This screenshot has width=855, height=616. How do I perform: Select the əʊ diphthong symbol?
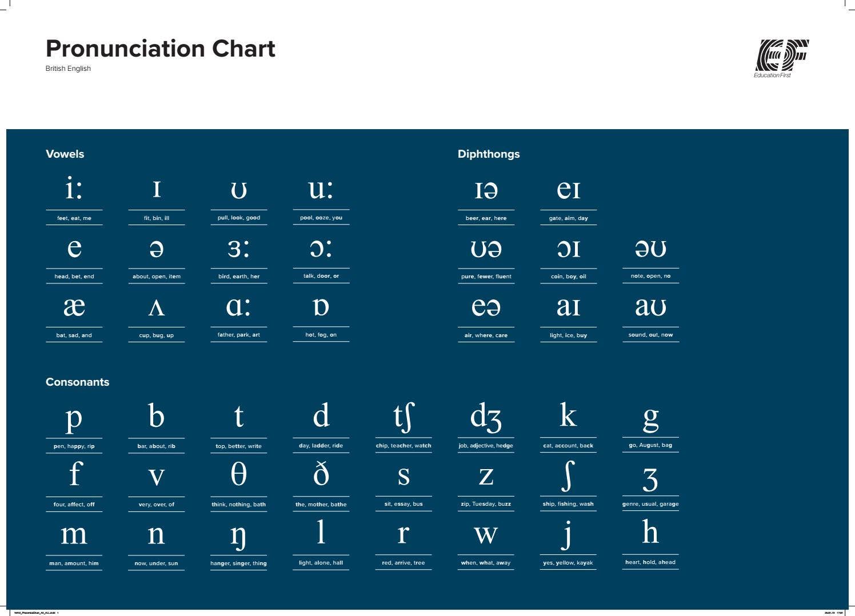point(650,248)
